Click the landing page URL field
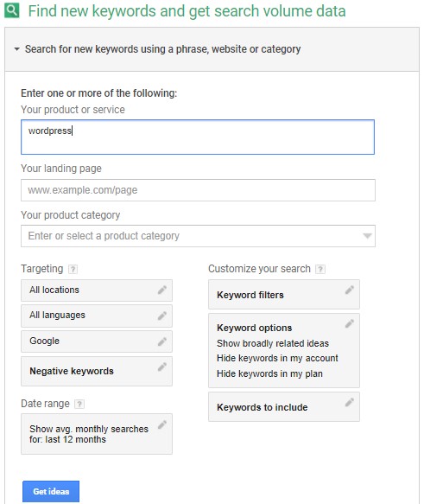This screenshot has height=504, width=424. (x=198, y=190)
